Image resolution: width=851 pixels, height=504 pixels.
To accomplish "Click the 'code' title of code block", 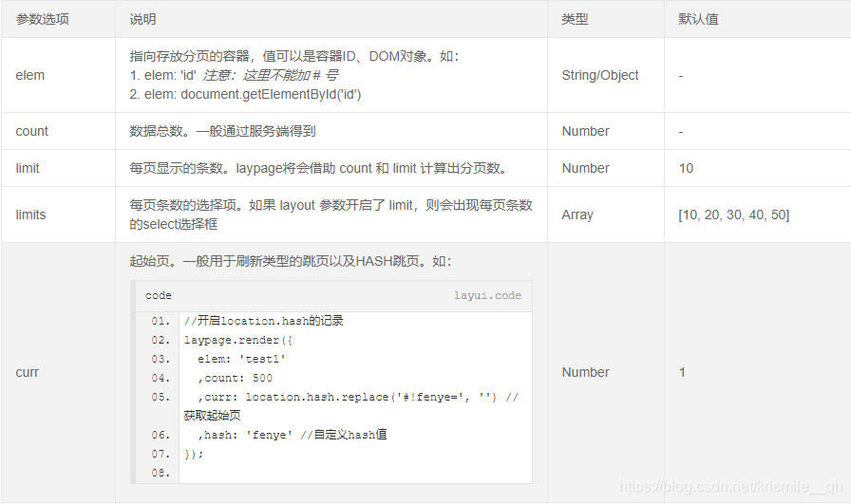I will pyautogui.click(x=159, y=296).
